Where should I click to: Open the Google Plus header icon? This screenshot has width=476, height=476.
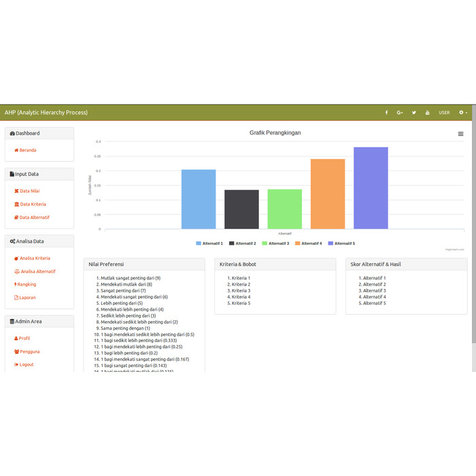point(400,113)
